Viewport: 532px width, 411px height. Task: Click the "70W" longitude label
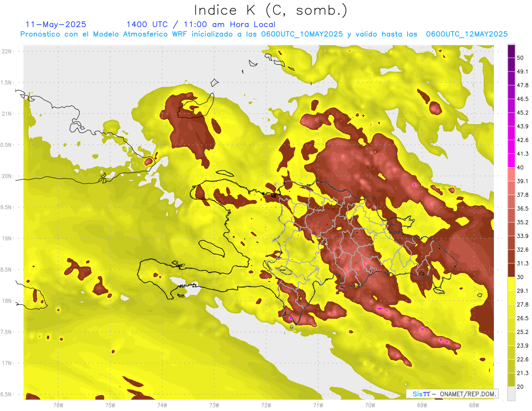pos(370,405)
